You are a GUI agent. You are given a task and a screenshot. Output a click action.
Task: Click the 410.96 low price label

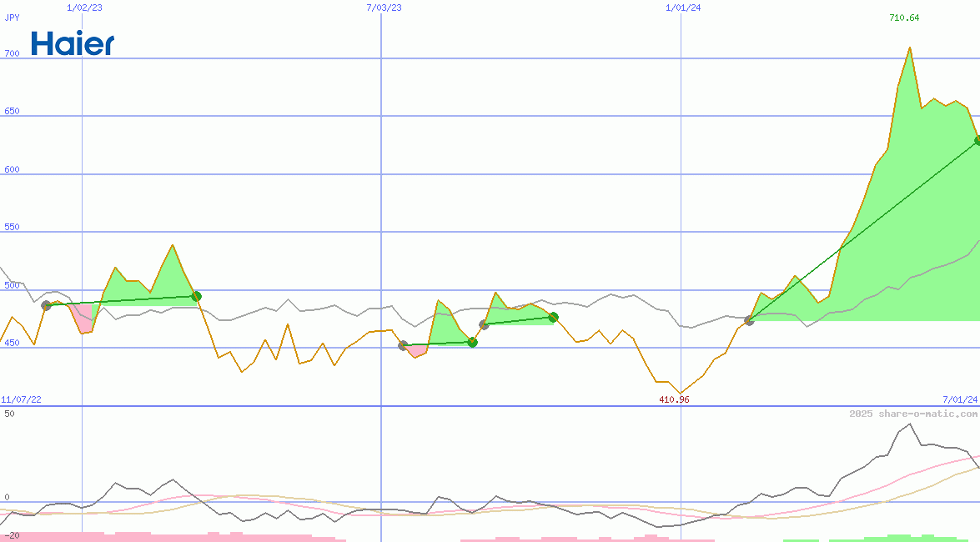point(674,399)
